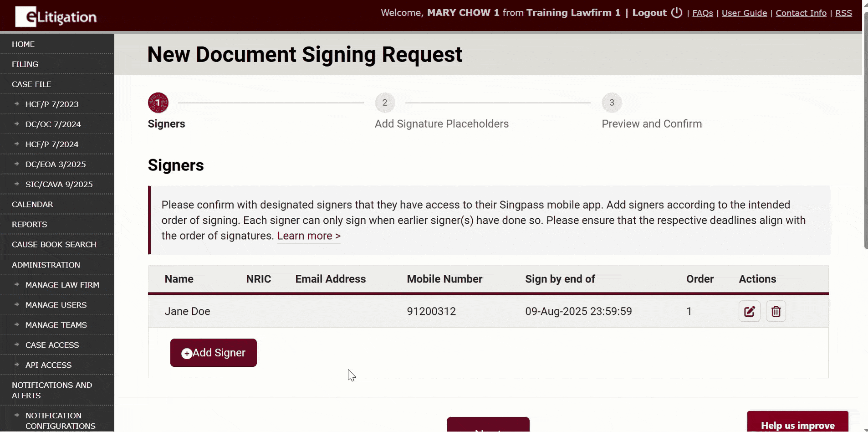Collapse the Case File section
868x432 pixels.
pyautogui.click(x=31, y=84)
